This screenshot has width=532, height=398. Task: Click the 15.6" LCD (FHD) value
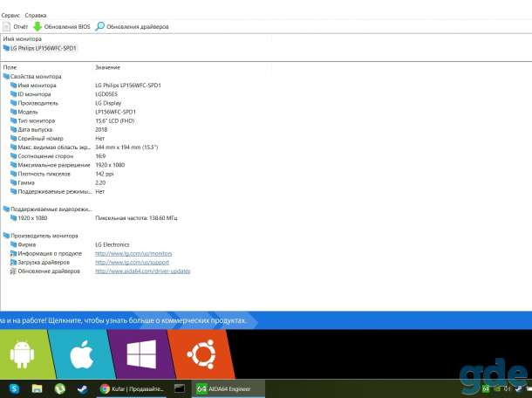tap(114, 120)
